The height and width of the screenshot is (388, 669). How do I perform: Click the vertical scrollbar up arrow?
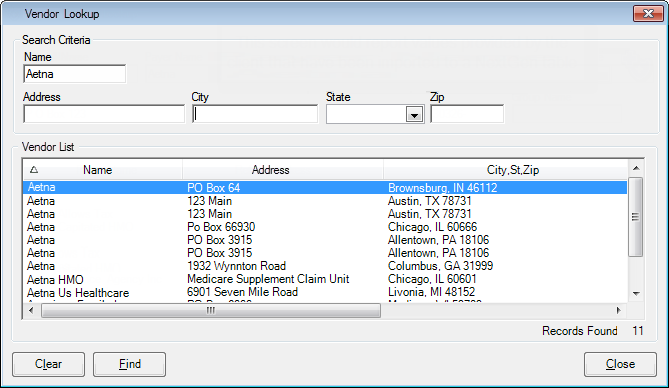coord(636,168)
